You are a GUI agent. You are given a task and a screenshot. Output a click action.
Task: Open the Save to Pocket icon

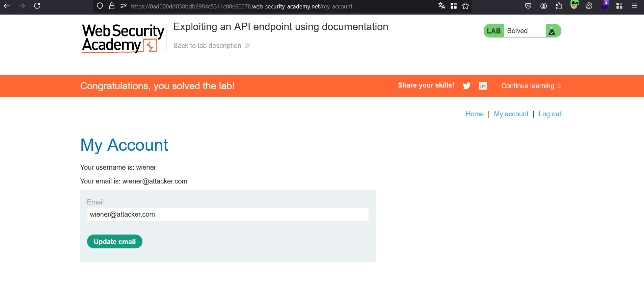528,6
